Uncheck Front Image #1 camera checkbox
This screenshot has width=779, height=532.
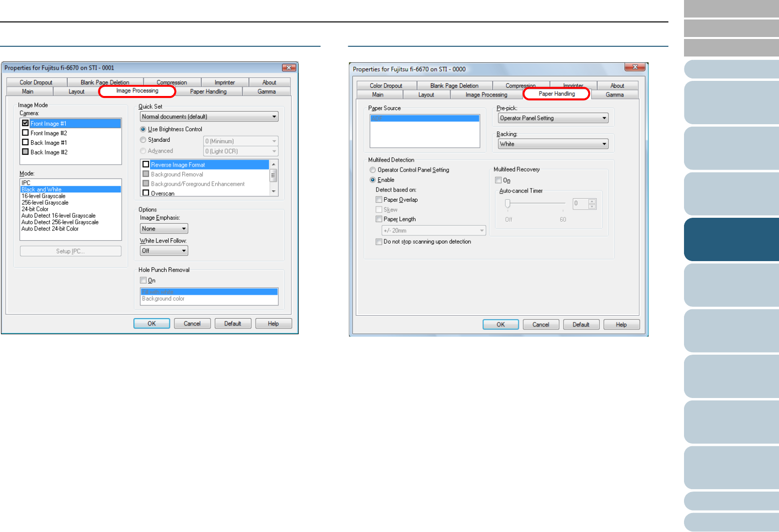pos(25,123)
